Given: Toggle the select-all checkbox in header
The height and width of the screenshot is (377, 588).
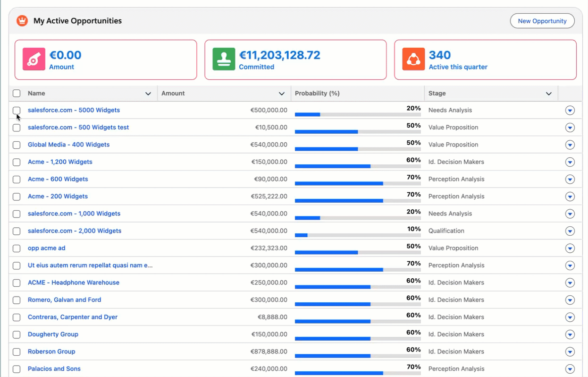Looking at the screenshot, I should point(17,94).
